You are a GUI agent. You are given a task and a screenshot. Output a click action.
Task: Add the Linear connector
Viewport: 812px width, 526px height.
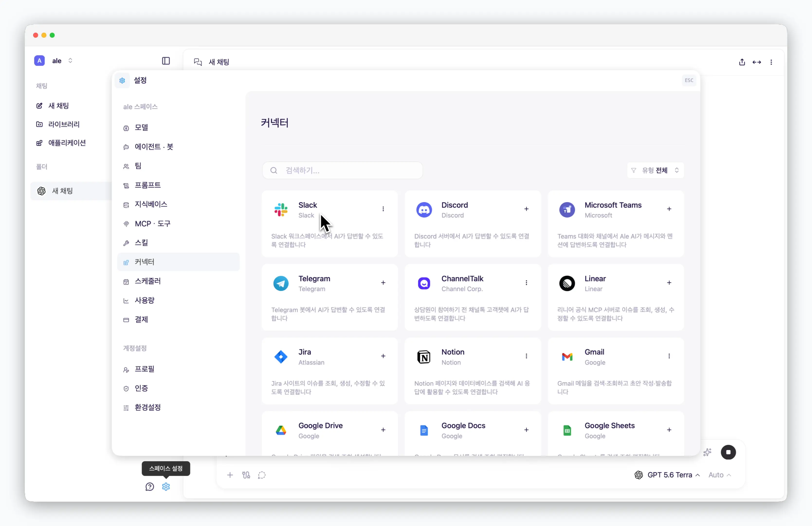pyautogui.click(x=669, y=283)
